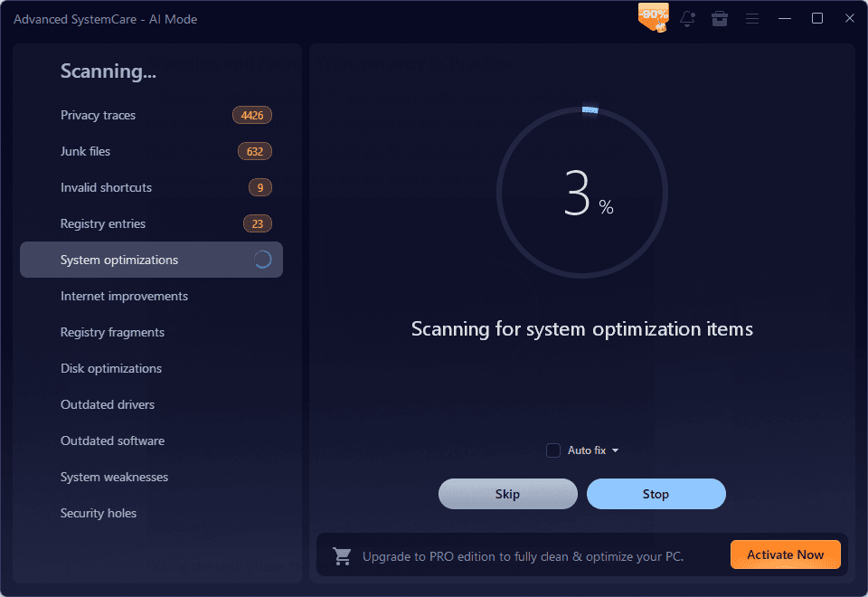Click the Scanning... heading

click(108, 71)
